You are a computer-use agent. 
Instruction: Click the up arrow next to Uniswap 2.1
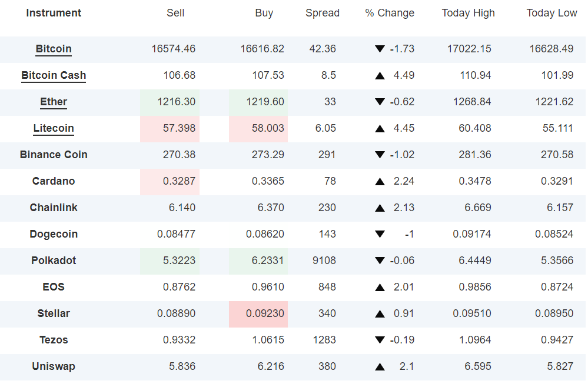[380, 367]
